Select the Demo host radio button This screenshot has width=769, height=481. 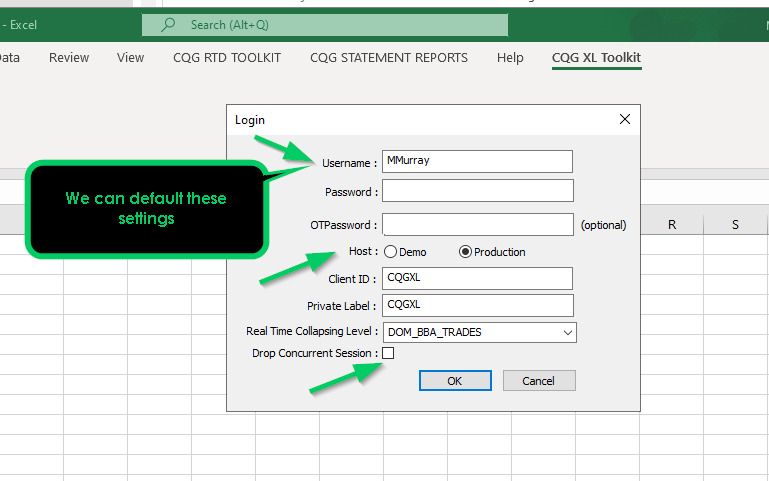tap(390, 252)
